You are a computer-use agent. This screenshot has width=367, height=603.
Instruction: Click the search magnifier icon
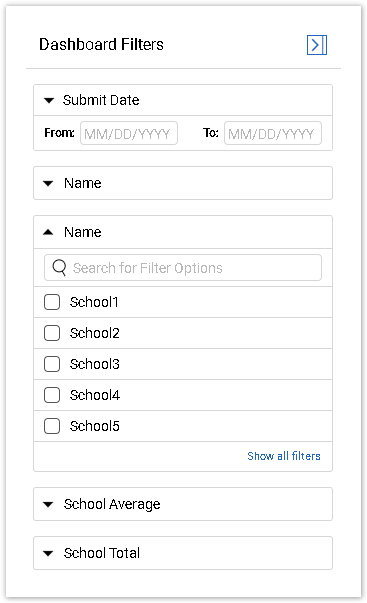[60, 268]
